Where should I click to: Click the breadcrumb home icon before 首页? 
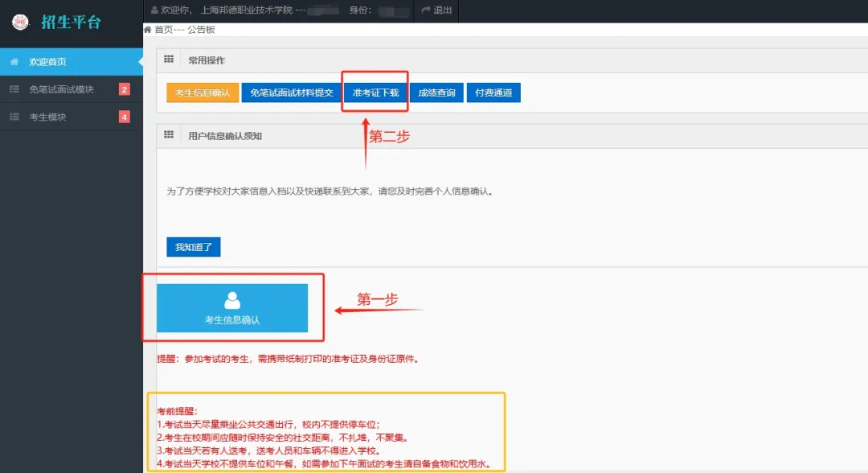coord(148,30)
